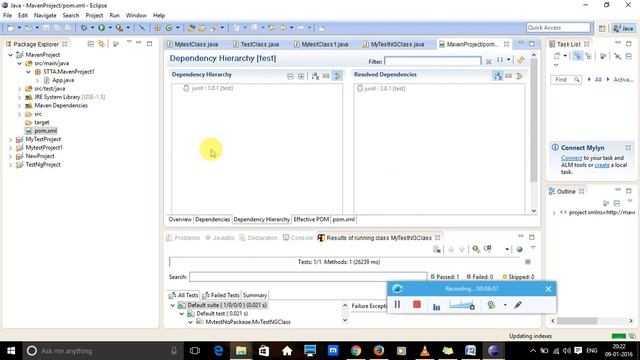The image size is (640, 360).
Task: Toggle sort in Dependency Hierarchy section
Action: (x=315, y=76)
